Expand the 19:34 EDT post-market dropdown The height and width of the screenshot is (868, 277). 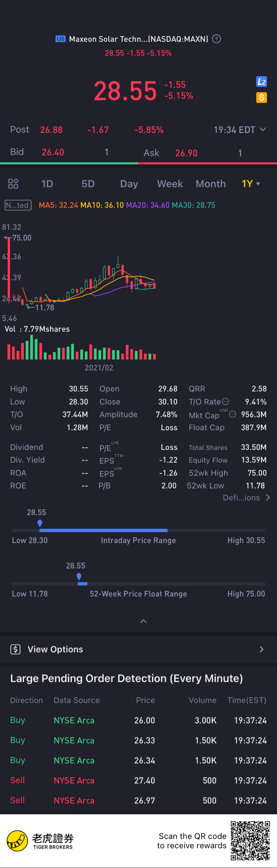click(x=263, y=129)
